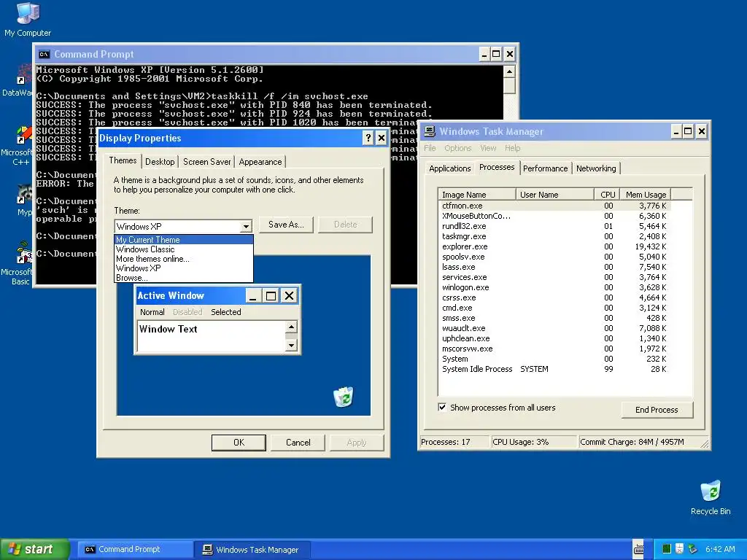Choose Browse... in theme list

(x=184, y=278)
